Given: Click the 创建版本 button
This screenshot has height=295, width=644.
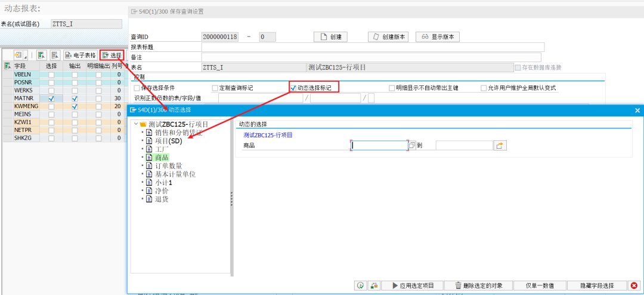Looking at the screenshot, I should 388,36.
